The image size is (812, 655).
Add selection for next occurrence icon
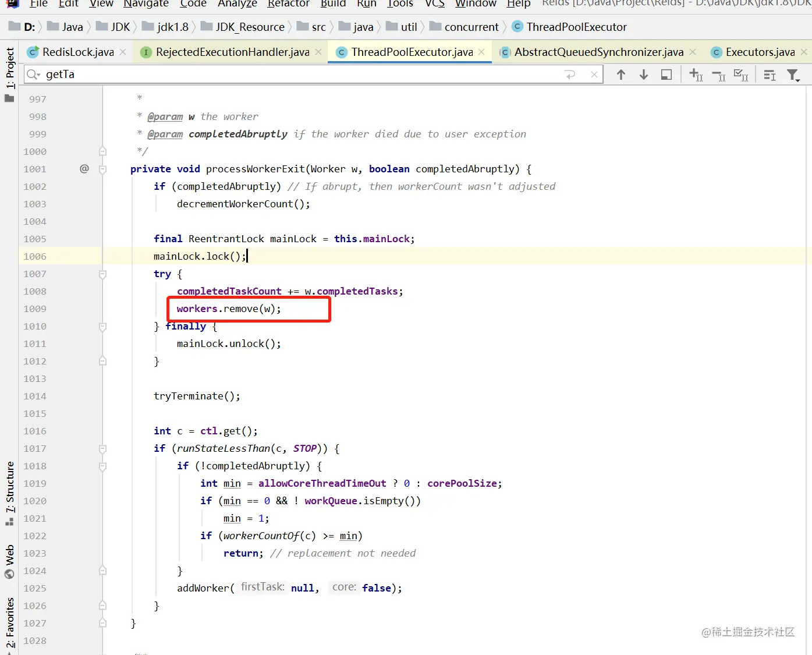696,75
